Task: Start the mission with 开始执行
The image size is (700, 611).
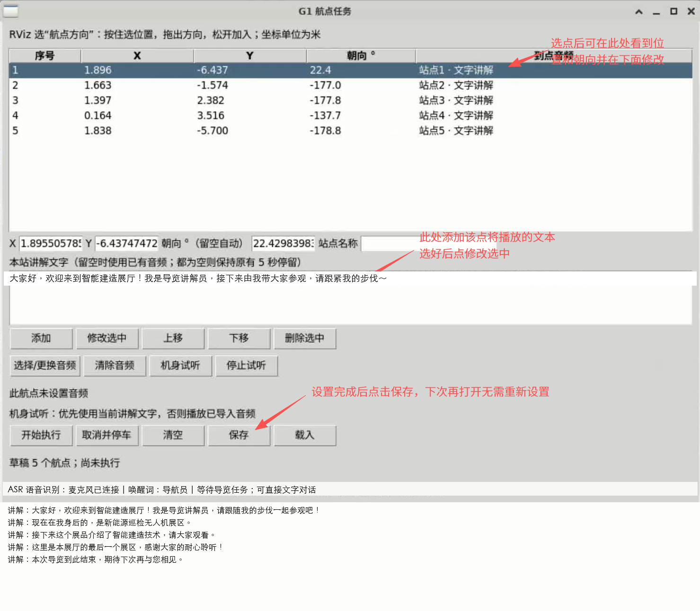Action: (41, 436)
